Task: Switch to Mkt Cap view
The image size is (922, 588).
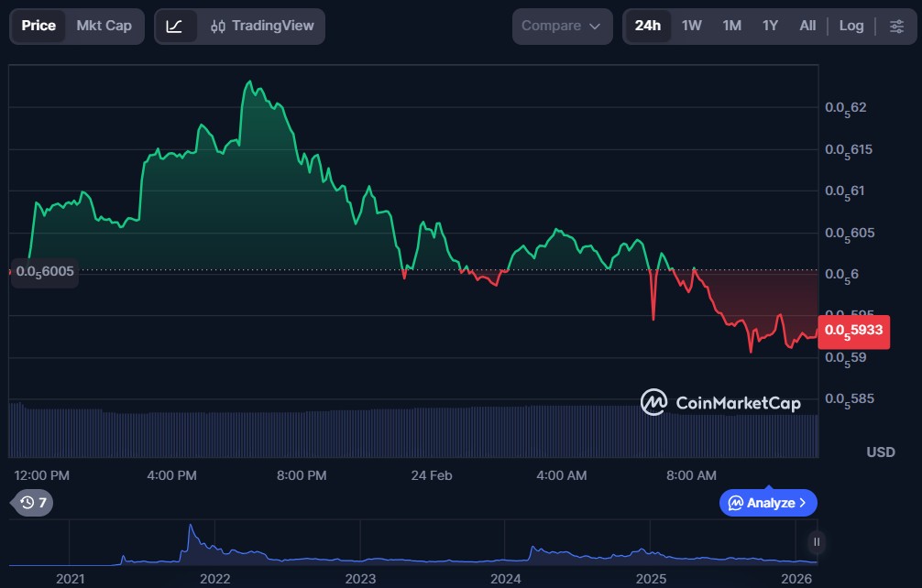Action: (104, 27)
